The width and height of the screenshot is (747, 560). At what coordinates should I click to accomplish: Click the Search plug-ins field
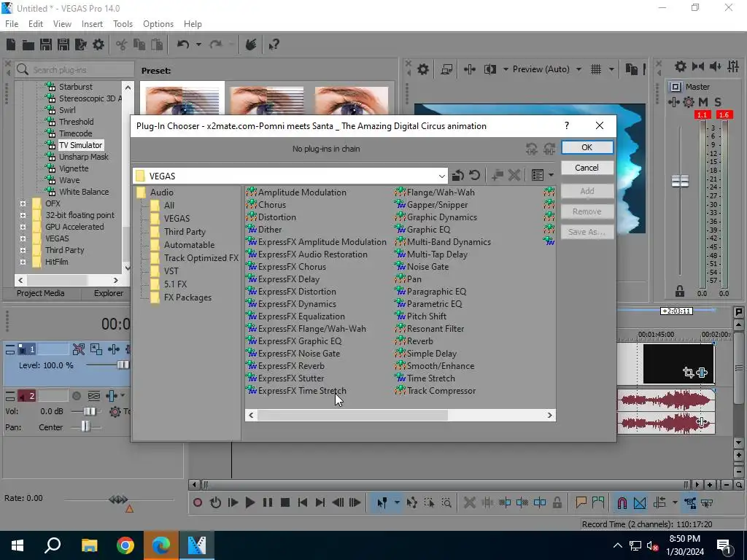pyautogui.click(x=74, y=70)
